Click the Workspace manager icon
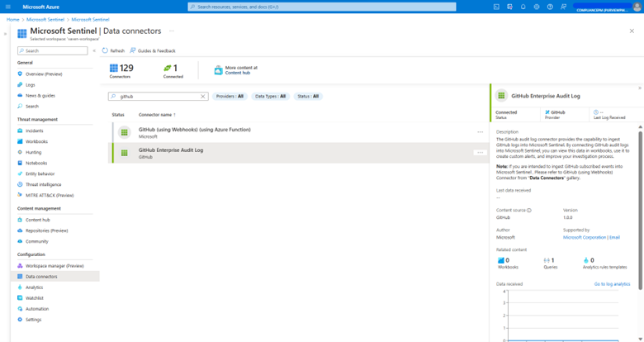This screenshot has height=342, width=644. coord(20,265)
